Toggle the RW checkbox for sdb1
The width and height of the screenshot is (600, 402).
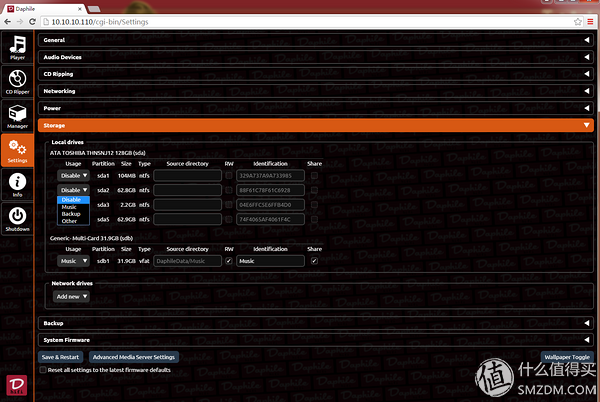229,261
